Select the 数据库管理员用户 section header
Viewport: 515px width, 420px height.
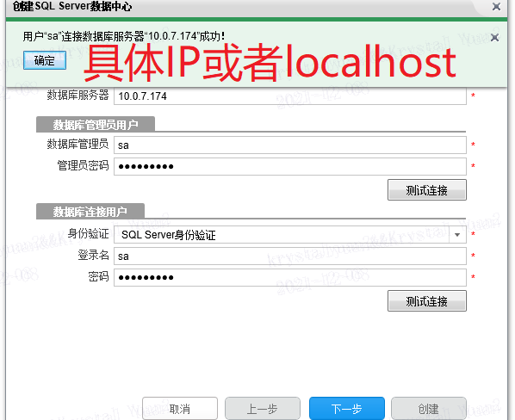tap(96, 124)
